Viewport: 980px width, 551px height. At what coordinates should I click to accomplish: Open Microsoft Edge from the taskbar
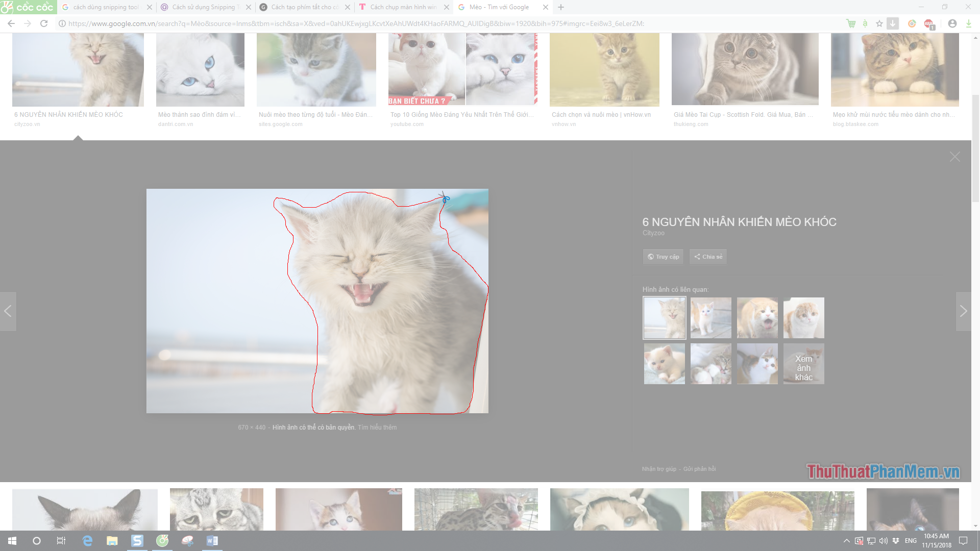click(87, 541)
